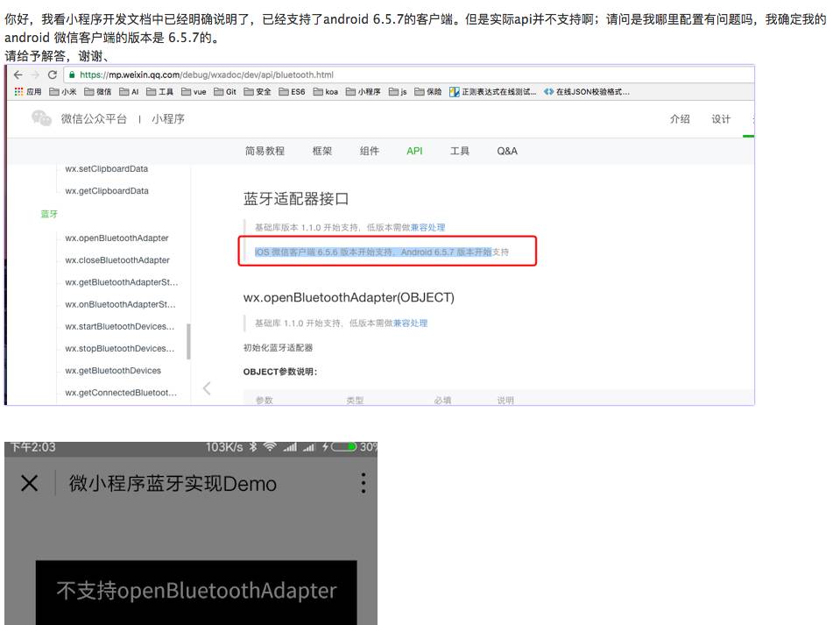Select wx.startBluetoothDevices... in the sidebar
840x625 pixels.
119,326
